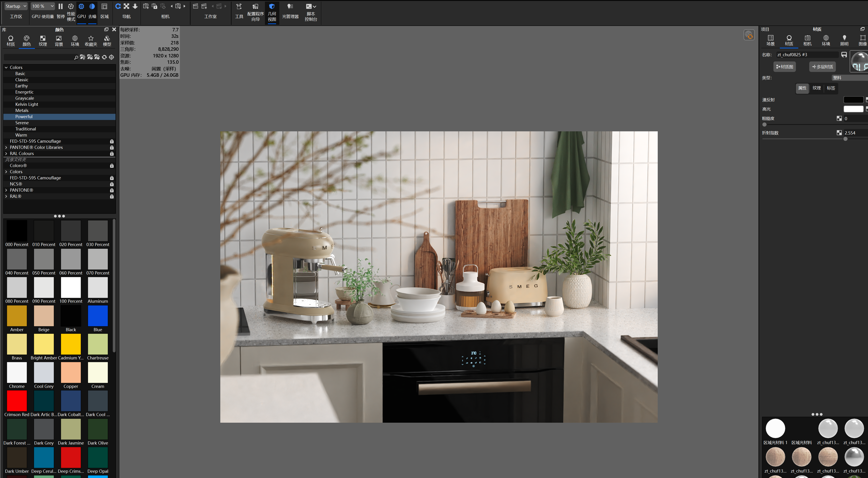The width and height of the screenshot is (868, 478).
Task: Open the Region (区域) render tool
Action: click(x=105, y=7)
